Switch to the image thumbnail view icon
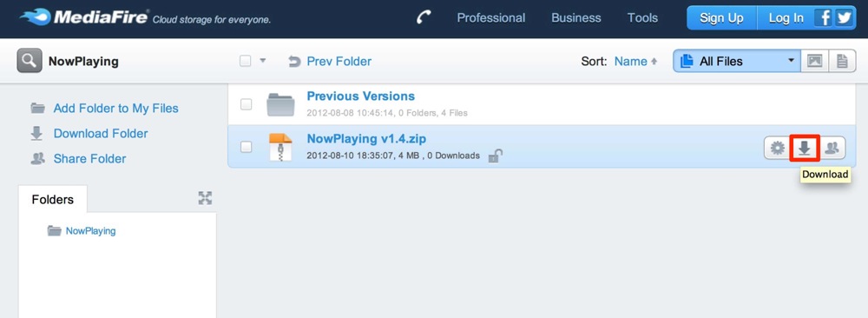 tap(814, 61)
